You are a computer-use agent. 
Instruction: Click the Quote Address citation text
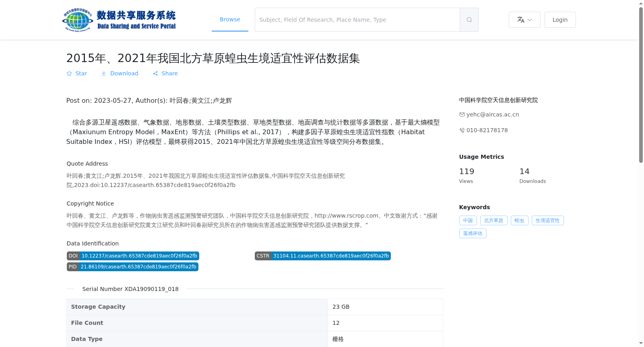[x=206, y=181]
